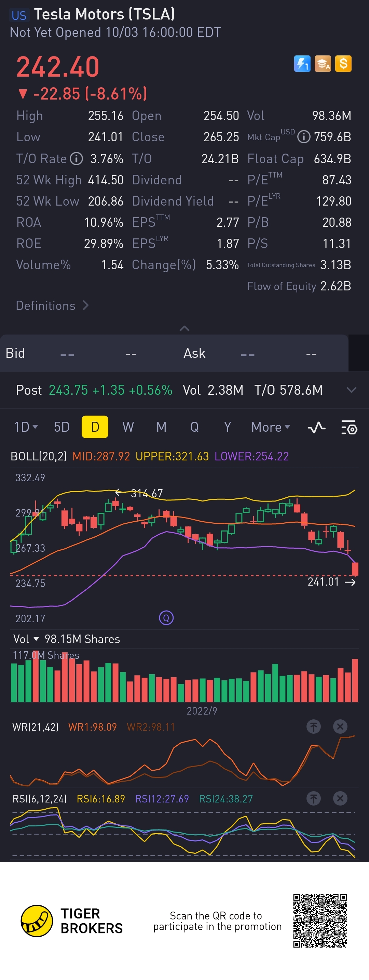Viewport: 369px width, 980px height.
Task: Tap the RSI(6,12,24) indicator label
Action: pyautogui.click(x=40, y=798)
